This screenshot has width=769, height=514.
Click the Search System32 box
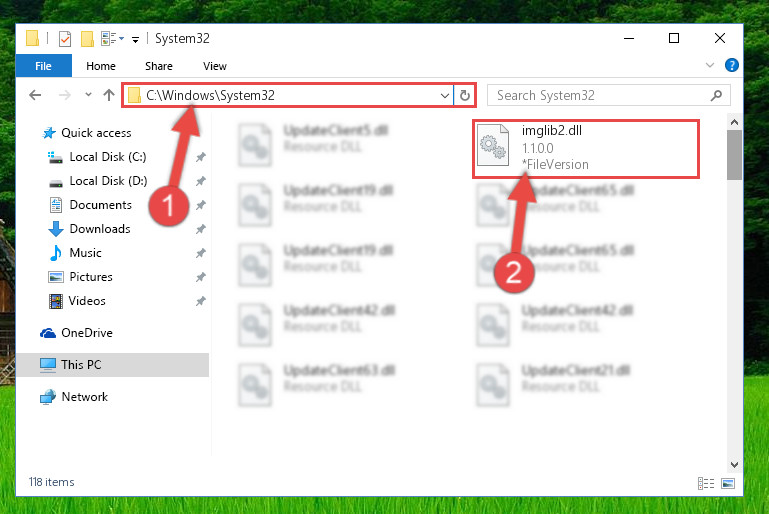click(x=609, y=95)
